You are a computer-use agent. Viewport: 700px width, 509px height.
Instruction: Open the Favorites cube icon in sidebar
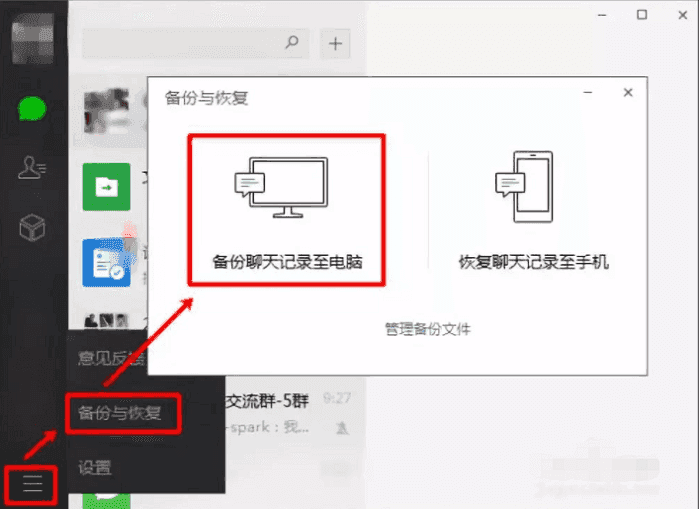32,227
